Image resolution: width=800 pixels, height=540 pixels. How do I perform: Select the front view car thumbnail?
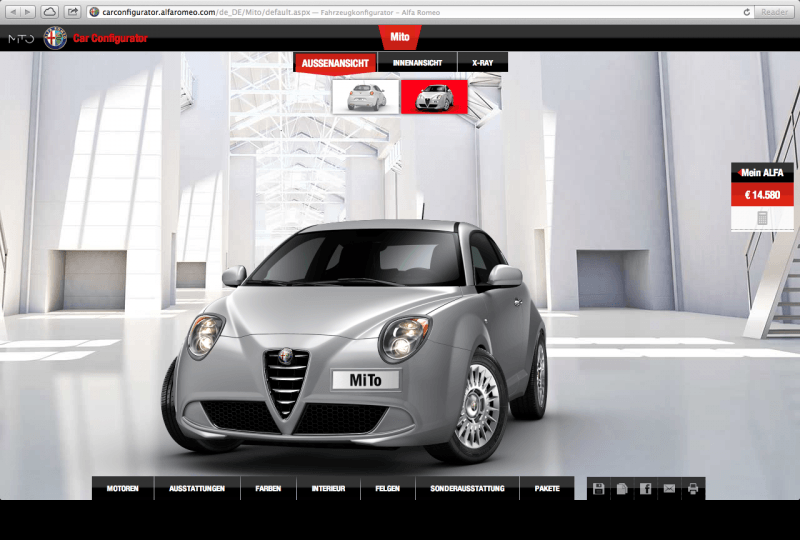click(x=434, y=97)
